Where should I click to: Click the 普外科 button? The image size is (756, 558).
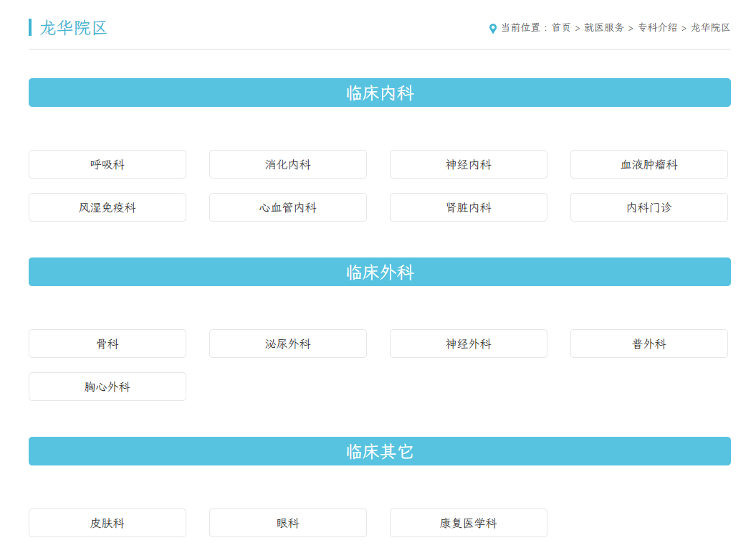point(649,344)
